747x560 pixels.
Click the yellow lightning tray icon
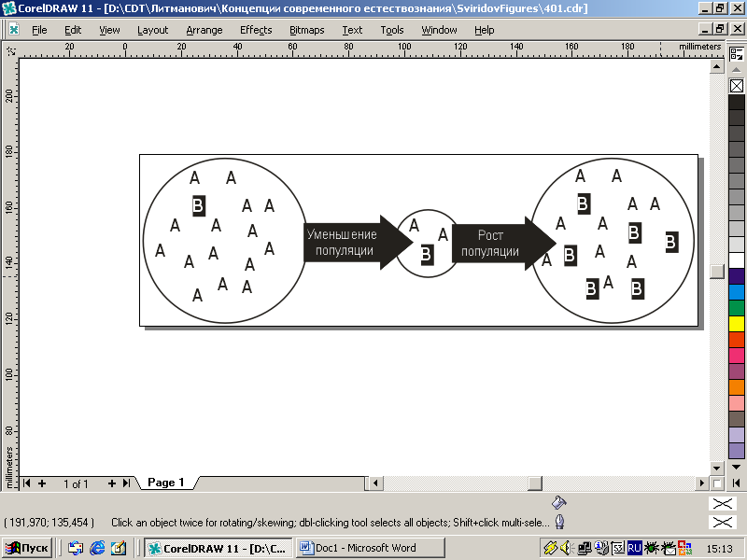tap(550, 548)
